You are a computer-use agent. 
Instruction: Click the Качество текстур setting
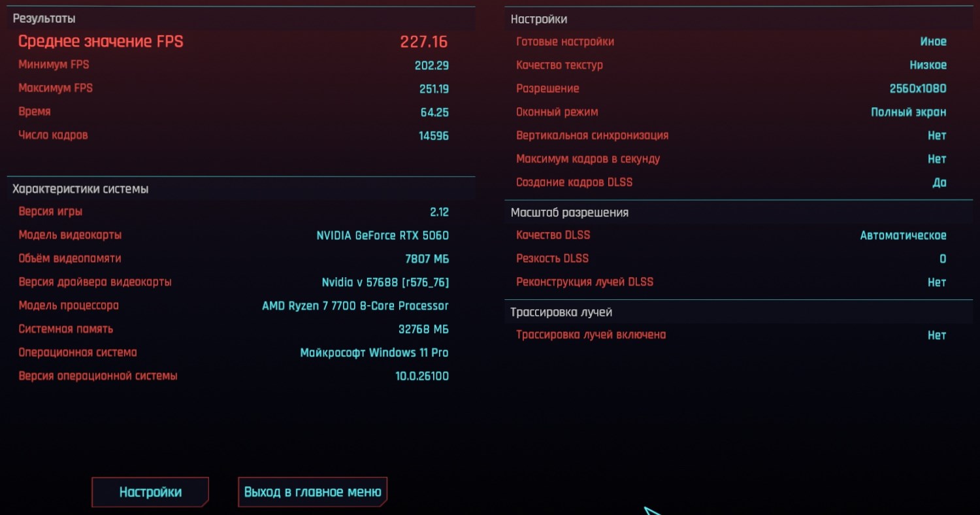[731, 65]
